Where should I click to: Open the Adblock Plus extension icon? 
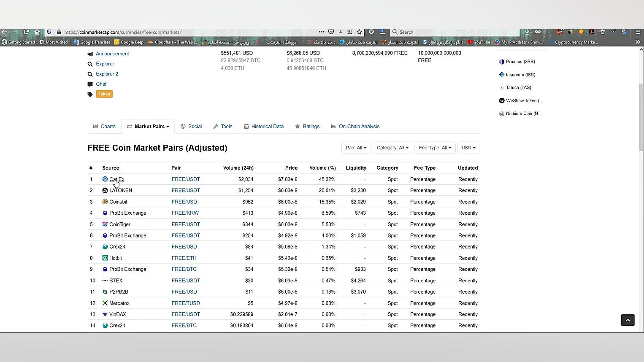click(x=560, y=32)
